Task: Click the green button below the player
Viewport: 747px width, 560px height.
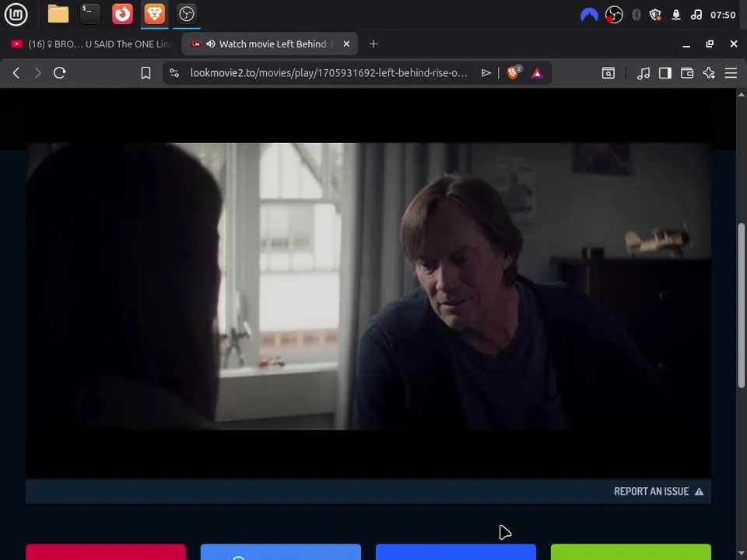Action: [x=631, y=552]
